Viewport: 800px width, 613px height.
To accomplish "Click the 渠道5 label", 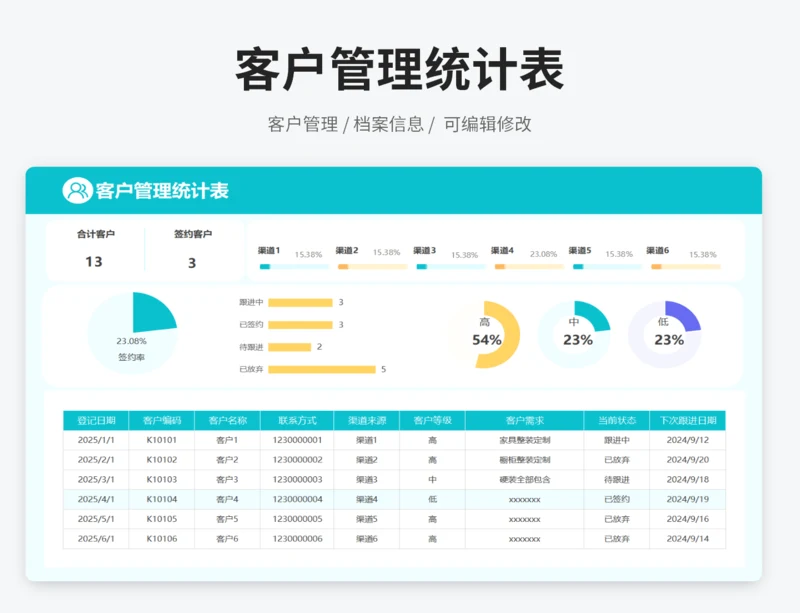I will (580, 251).
